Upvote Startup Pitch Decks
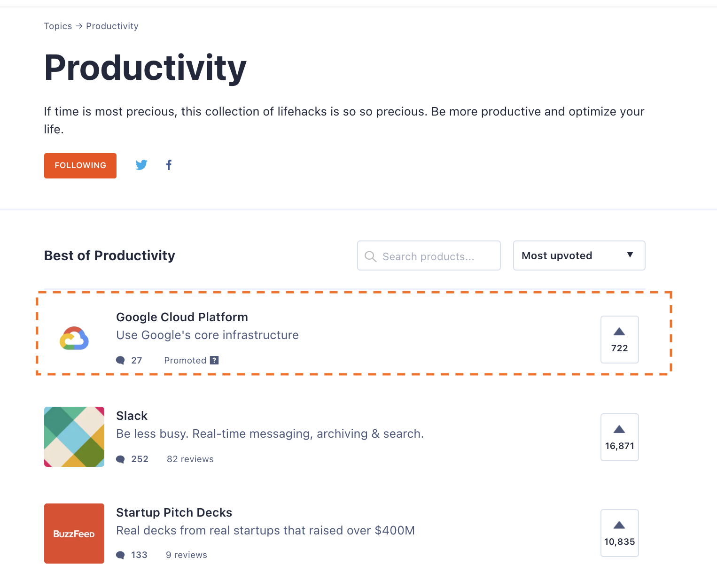Image resolution: width=717 pixels, height=588 pixels. [619, 533]
